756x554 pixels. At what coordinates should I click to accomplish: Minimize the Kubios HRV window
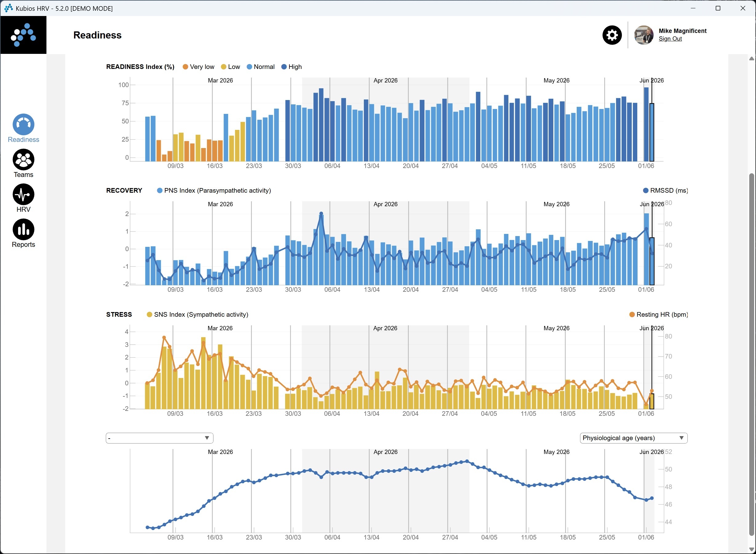pyautogui.click(x=693, y=8)
